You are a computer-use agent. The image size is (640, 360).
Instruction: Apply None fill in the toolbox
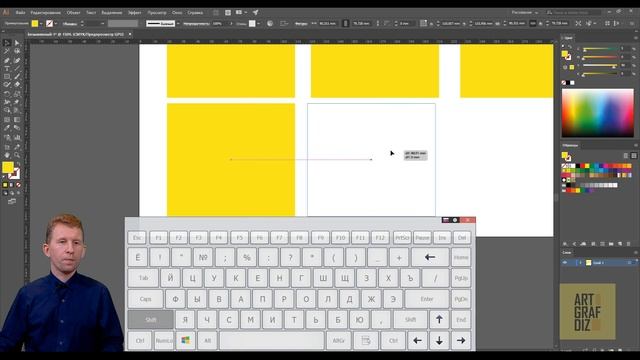pos(18,185)
